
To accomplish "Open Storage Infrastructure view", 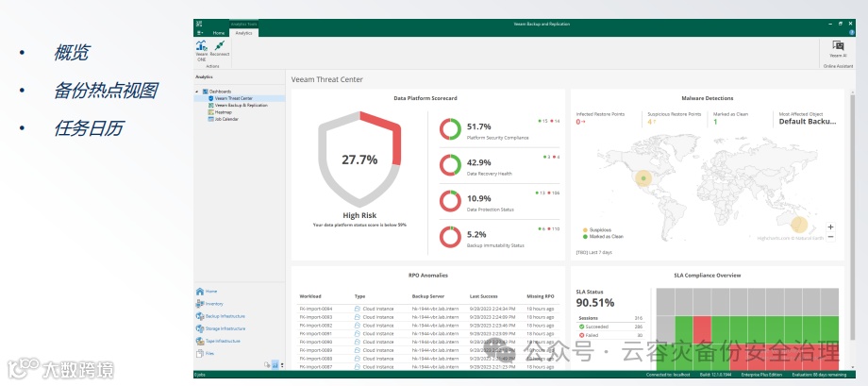I will [x=221, y=328].
